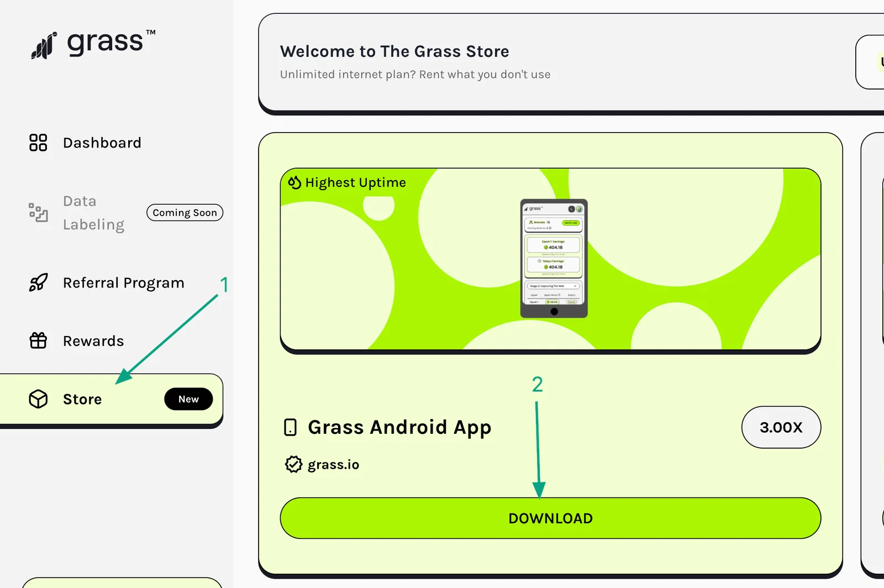The image size is (884, 588).
Task: Click the Data Labeling icon
Action: tap(38, 212)
